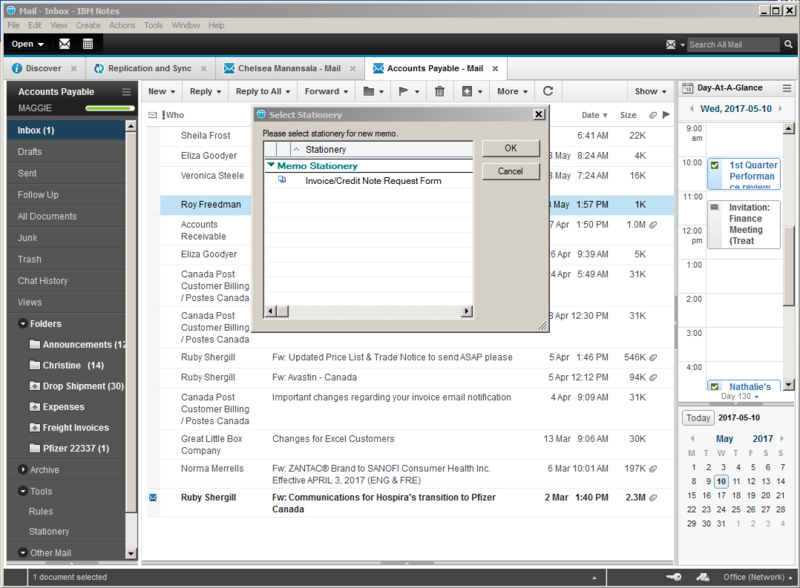Click the flag column header icon

pyautogui.click(x=666, y=115)
